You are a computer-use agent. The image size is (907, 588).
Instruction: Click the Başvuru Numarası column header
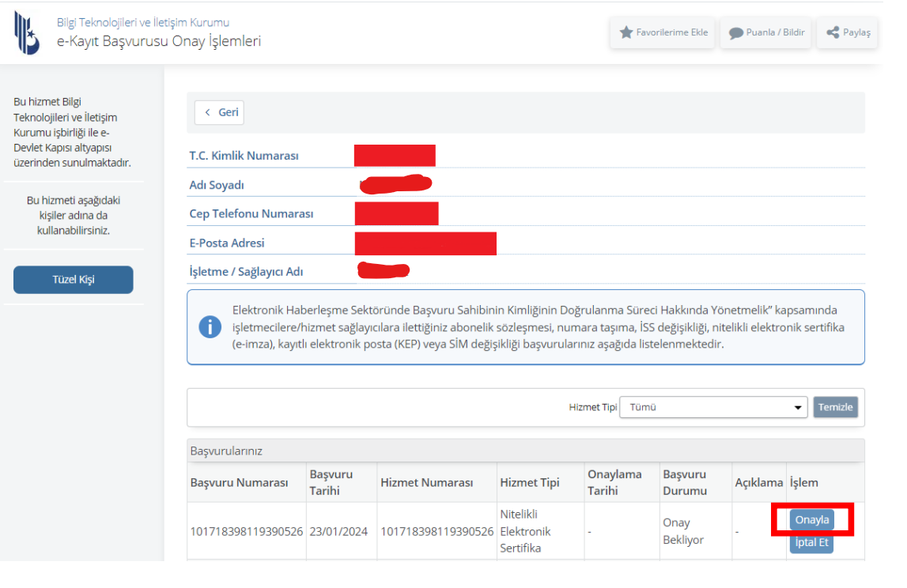click(239, 483)
